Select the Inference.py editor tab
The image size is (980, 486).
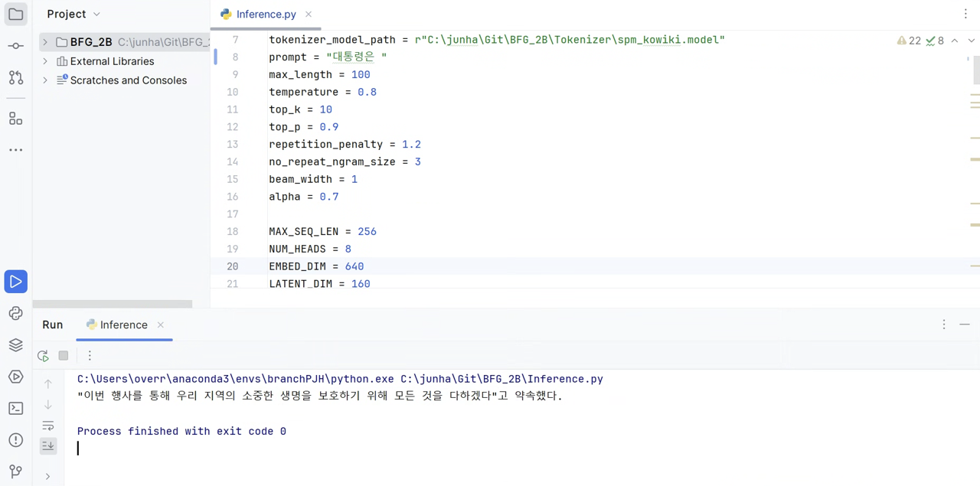(265, 14)
